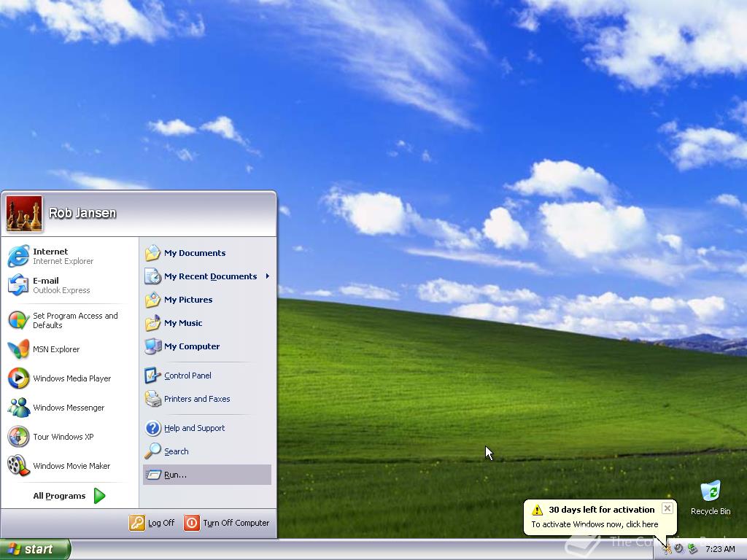Screen dimensions: 747x560
Task: Select Internet Explorer text entry
Action: pos(63,262)
